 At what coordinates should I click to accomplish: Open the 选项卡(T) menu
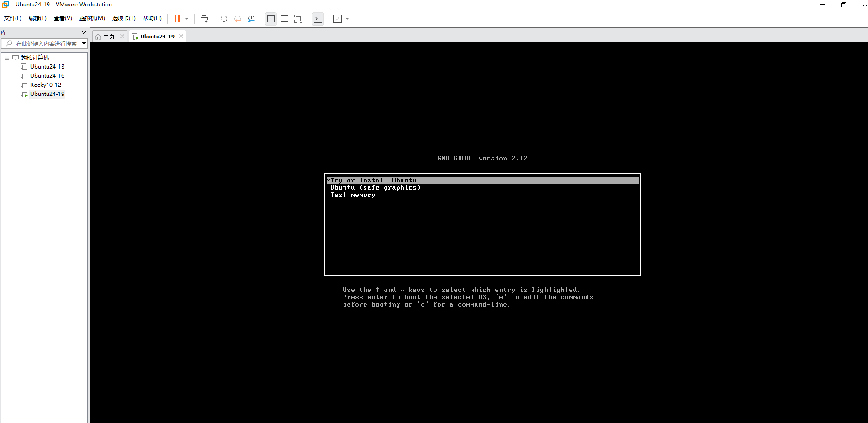point(124,18)
